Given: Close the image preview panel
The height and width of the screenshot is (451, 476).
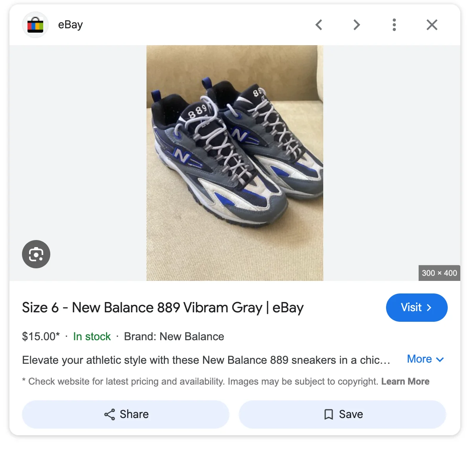Looking at the screenshot, I should [x=432, y=25].
